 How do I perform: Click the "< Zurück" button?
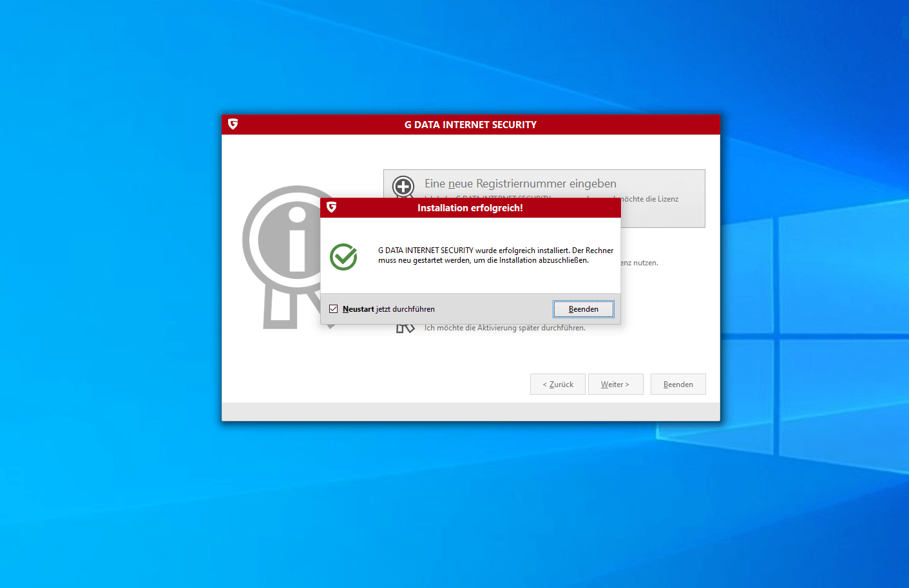tap(557, 384)
